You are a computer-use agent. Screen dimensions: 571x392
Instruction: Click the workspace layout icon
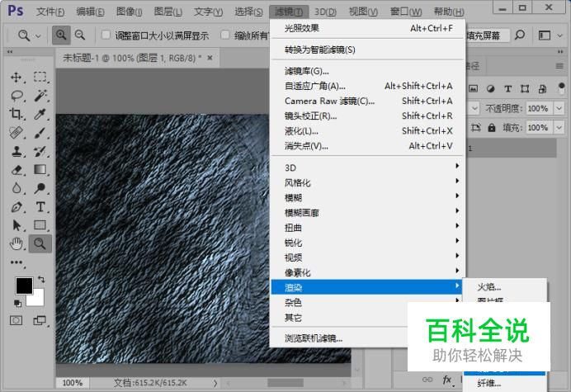point(545,35)
